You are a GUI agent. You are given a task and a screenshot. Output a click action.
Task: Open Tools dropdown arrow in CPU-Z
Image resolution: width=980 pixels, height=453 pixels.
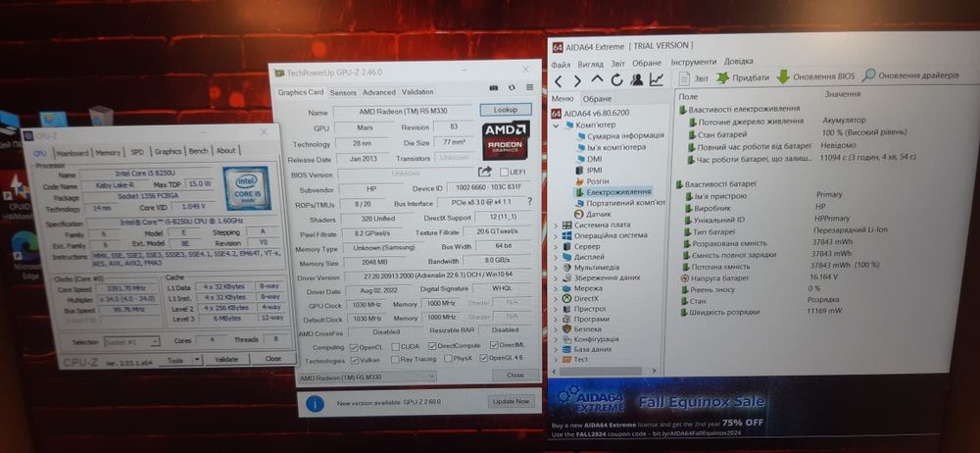197,360
